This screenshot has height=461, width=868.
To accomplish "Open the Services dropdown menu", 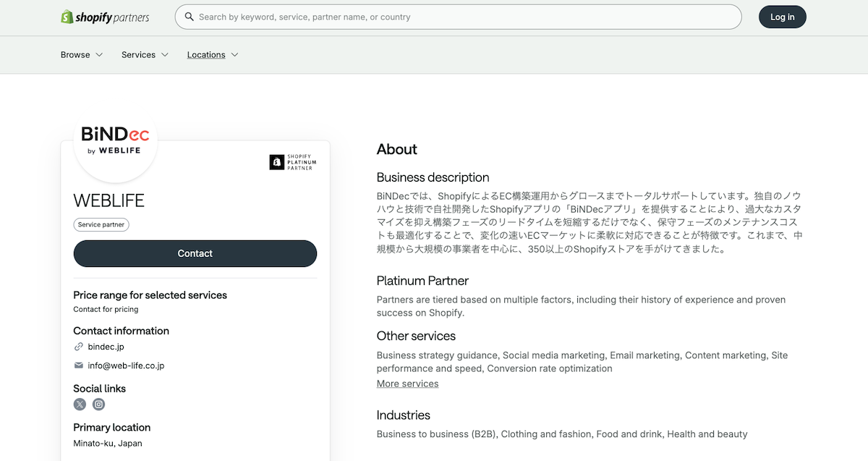I will [x=145, y=55].
